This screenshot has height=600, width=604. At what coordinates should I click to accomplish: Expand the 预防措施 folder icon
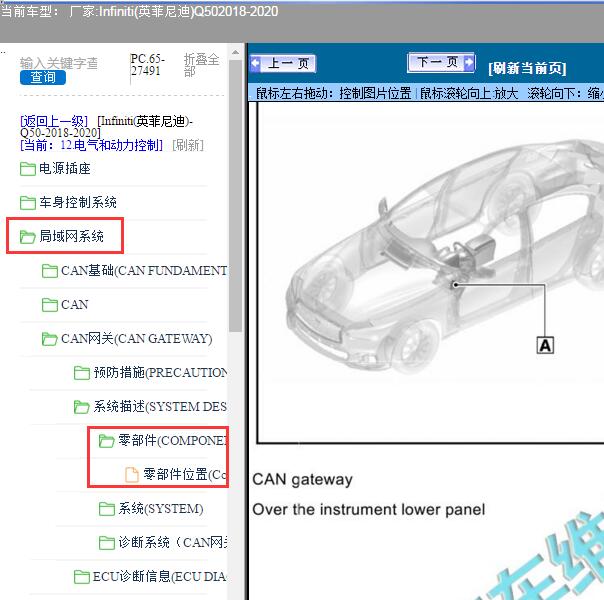(82, 372)
